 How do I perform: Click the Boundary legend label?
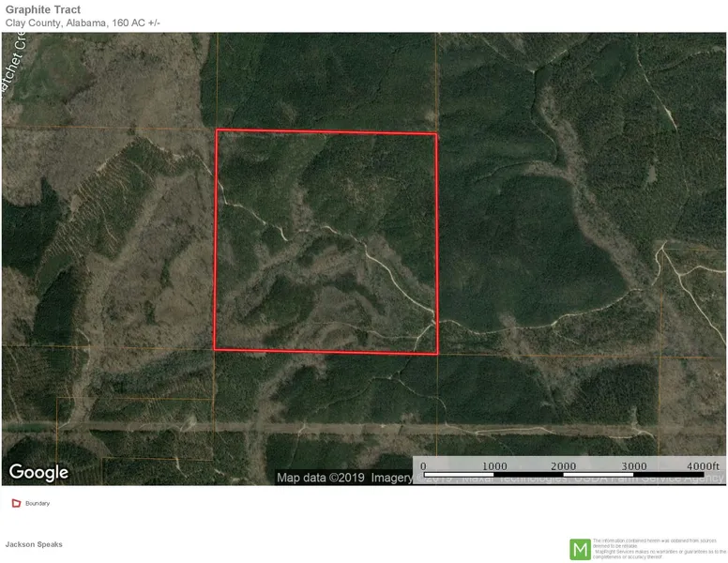pyautogui.click(x=38, y=504)
